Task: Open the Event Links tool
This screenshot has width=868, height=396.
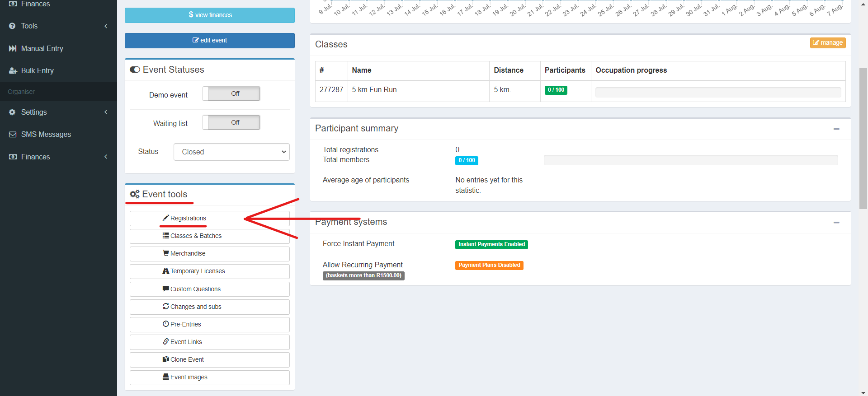Action: point(210,342)
